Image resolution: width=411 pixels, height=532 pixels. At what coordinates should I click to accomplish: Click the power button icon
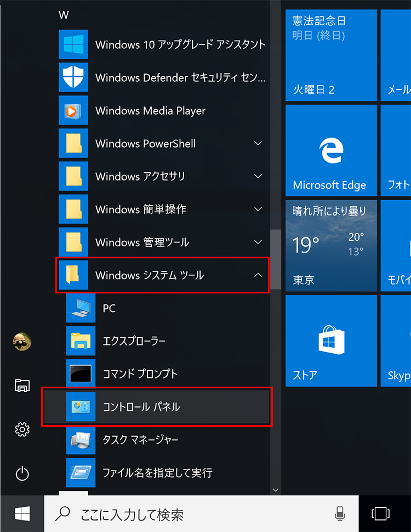click(22, 473)
